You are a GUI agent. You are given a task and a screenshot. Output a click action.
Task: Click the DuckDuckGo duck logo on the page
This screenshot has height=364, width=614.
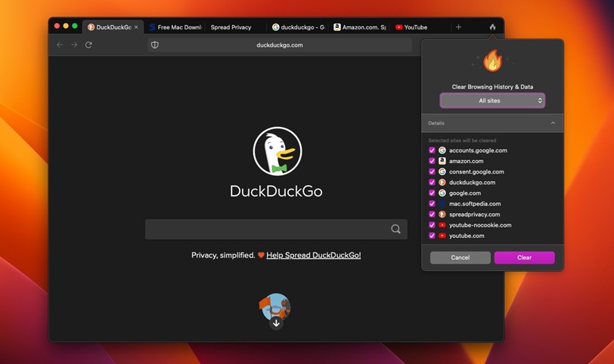coord(278,151)
